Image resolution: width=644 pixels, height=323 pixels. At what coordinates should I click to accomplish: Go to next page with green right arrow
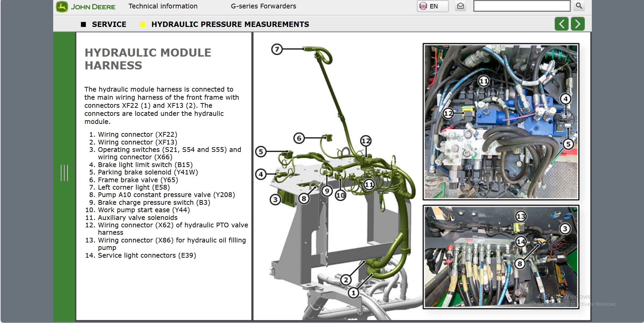coord(578,24)
